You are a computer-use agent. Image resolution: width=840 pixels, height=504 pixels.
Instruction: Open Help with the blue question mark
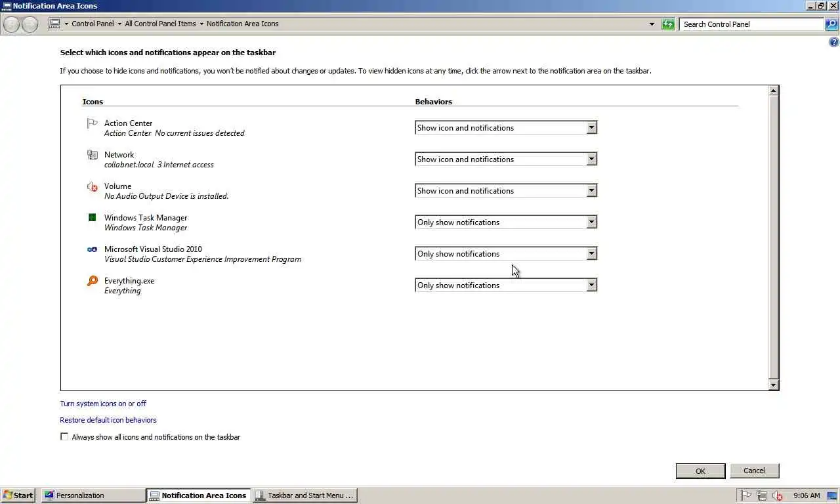tap(834, 42)
